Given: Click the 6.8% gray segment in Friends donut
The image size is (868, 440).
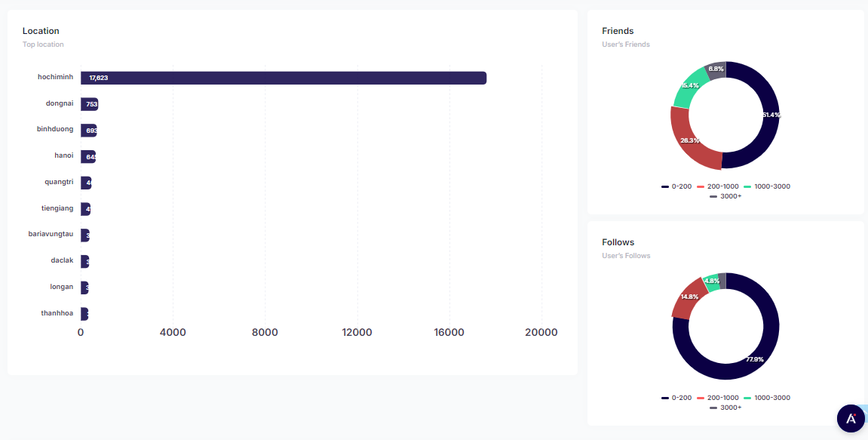Looking at the screenshot, I should pos(716,70).
